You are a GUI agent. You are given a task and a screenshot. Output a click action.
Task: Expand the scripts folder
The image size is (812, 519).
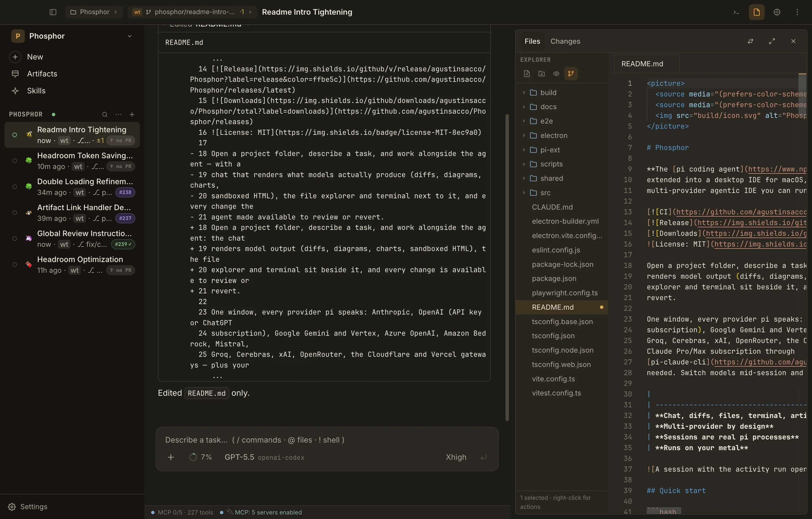coord(561,164)
